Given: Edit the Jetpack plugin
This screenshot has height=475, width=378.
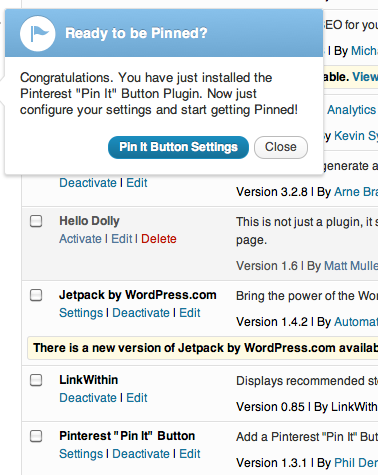Looking at the screenshot, I should (x=190, y=313).
